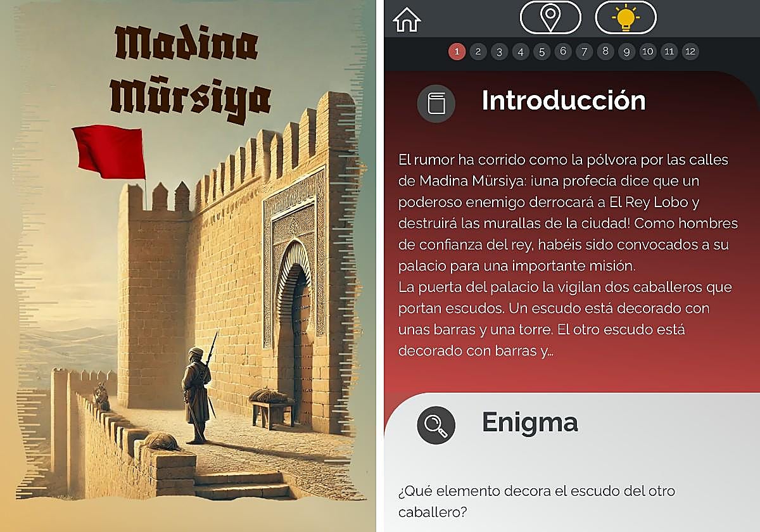The width and height of the screenshot is (760, 532).
Task: Select step 3 indicator
Action: tap(499, 51)
